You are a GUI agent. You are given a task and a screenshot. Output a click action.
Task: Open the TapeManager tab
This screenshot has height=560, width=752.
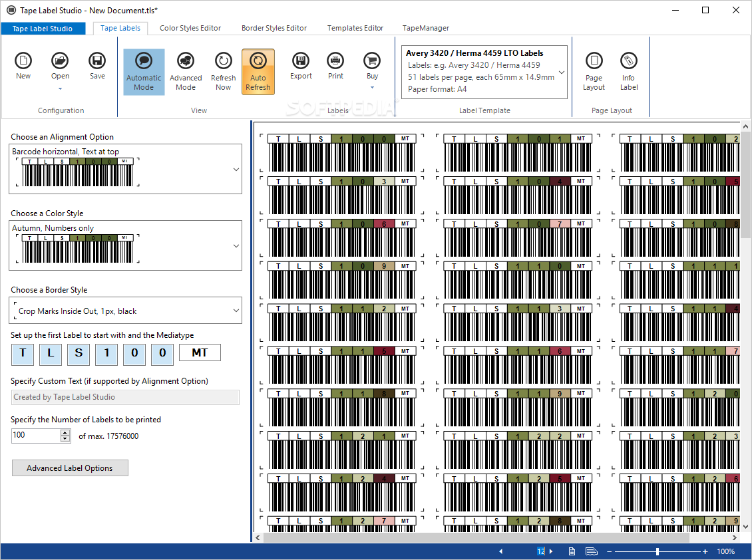click(426, 29)
